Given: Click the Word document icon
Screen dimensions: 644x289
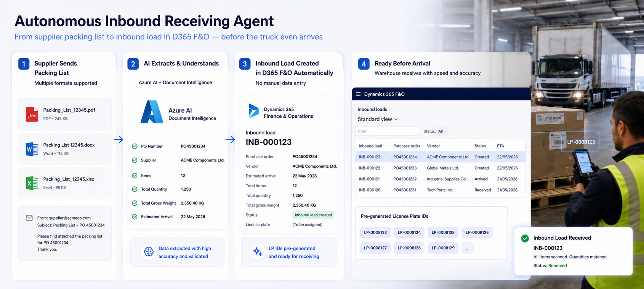Looking at the screenshot, I should (x=32, y=149).
